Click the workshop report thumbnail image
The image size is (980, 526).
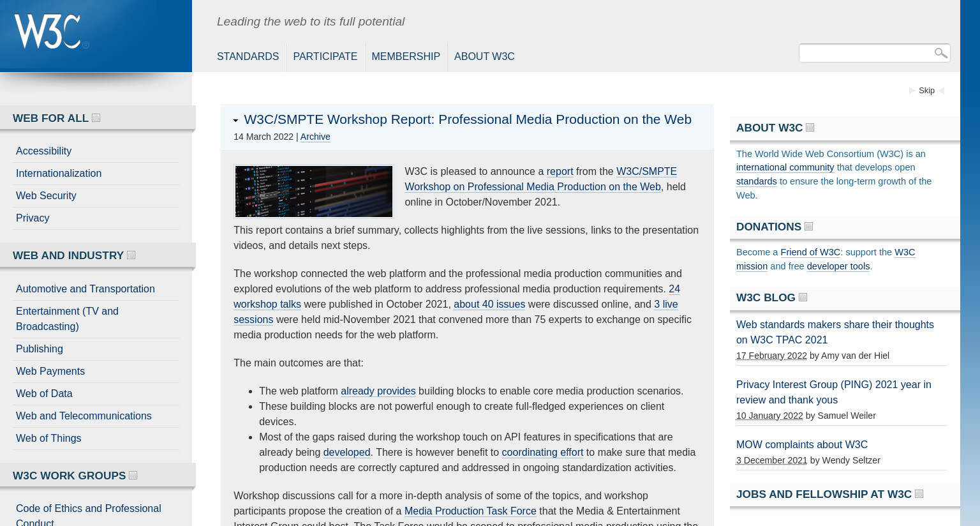point(314,192)
